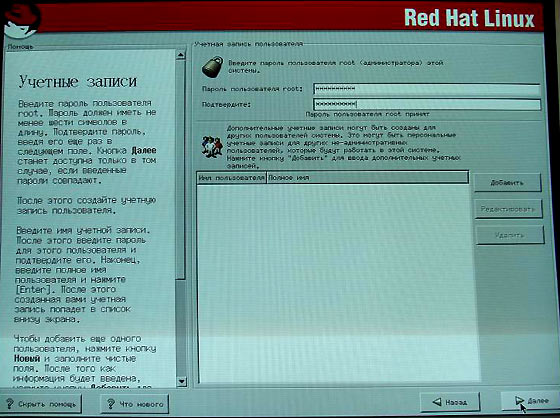Click the question mark icon on Скрыть помощь
560x418 pixels.
coord(10,404)
